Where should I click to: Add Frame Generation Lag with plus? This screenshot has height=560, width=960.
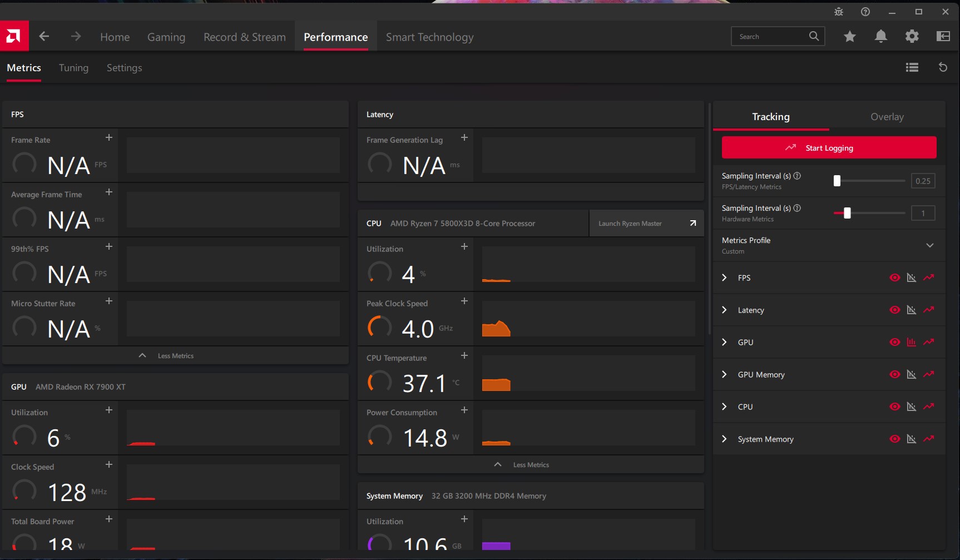tap(464, 137)
